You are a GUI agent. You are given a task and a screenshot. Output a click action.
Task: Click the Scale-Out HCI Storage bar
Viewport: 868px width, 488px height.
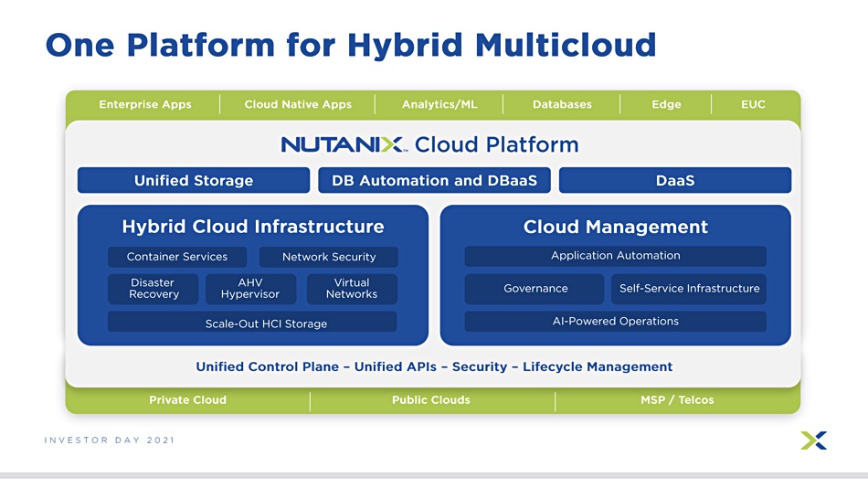tap(252, 322)
